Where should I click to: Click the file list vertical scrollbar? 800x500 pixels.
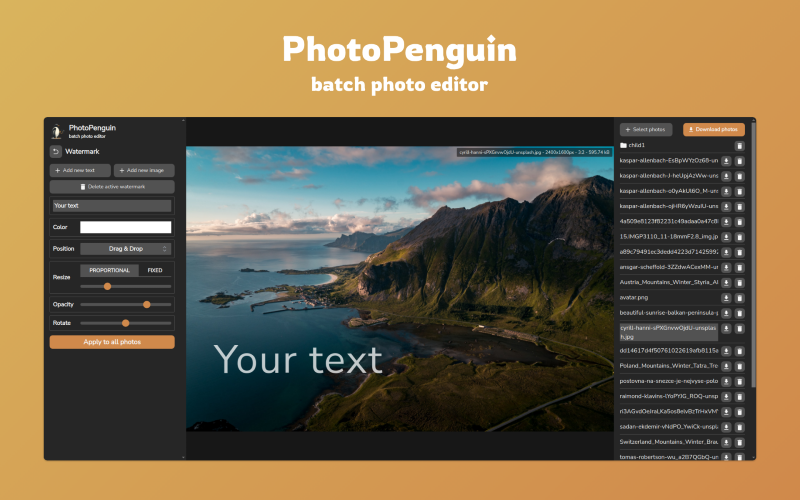(x=753, y=255)
